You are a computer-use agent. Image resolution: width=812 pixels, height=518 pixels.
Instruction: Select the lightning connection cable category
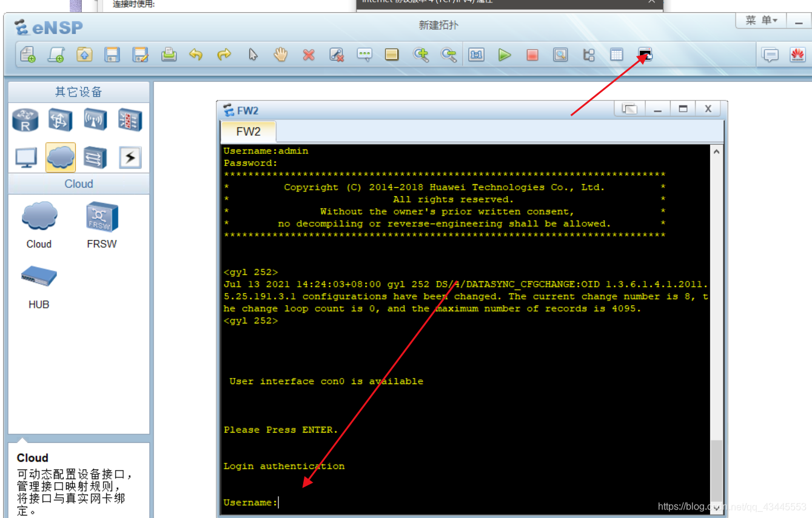pos(130,158)
